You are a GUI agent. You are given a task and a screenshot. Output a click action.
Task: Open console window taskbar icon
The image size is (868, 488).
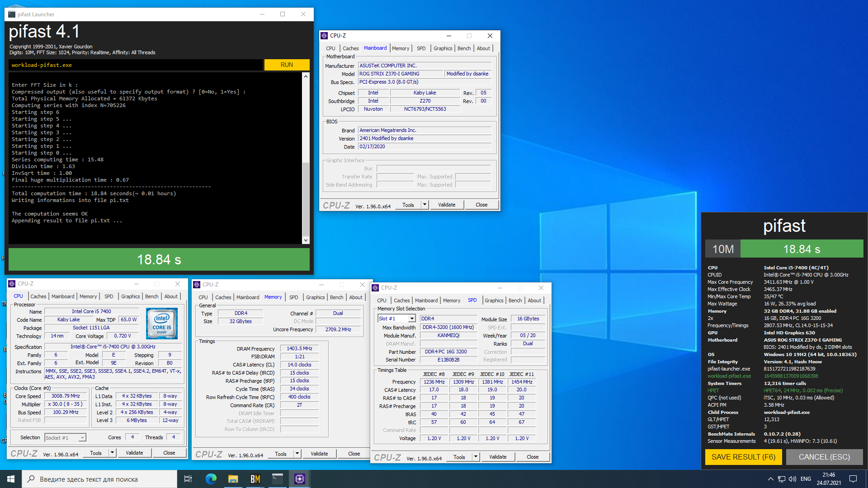point(277,479)
